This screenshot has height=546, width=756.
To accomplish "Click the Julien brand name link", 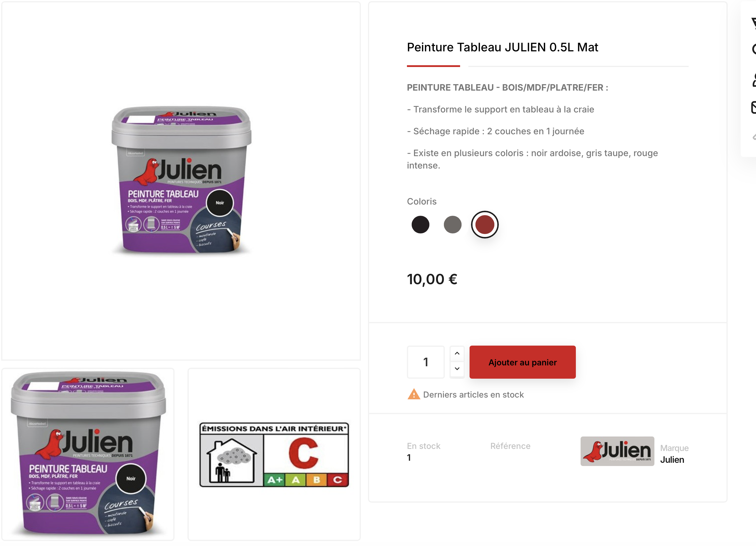I will 672,460.
